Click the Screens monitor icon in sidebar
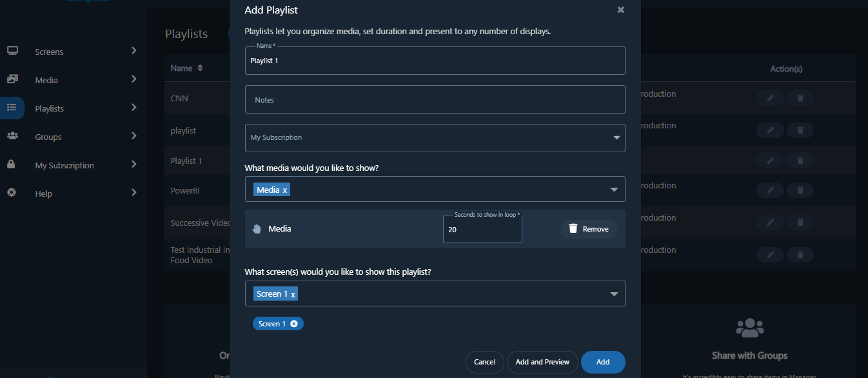Screen dimensions: 868x378 click(x=12, y=51)
